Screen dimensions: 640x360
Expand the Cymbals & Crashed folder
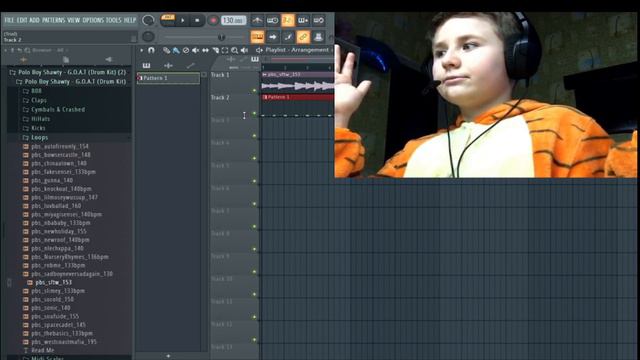54,110
